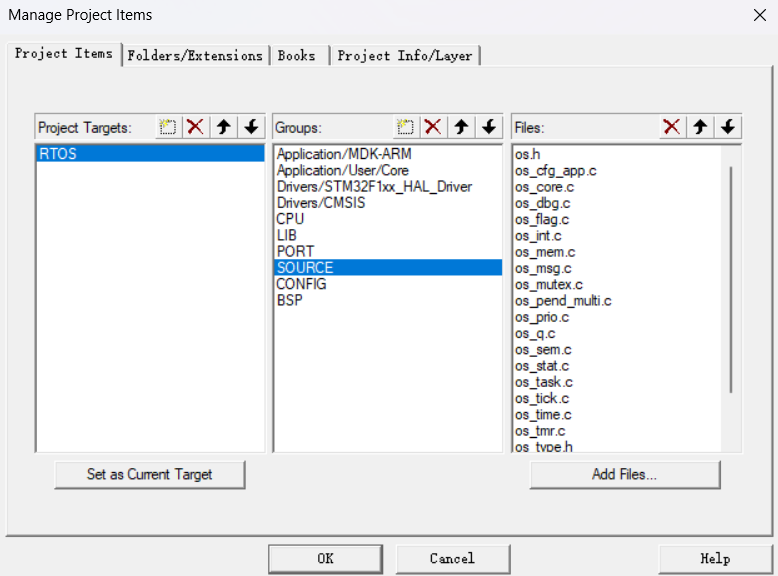778x576 pixels.
Task: Select file os_task.c
Action: (x=617, y=382)
